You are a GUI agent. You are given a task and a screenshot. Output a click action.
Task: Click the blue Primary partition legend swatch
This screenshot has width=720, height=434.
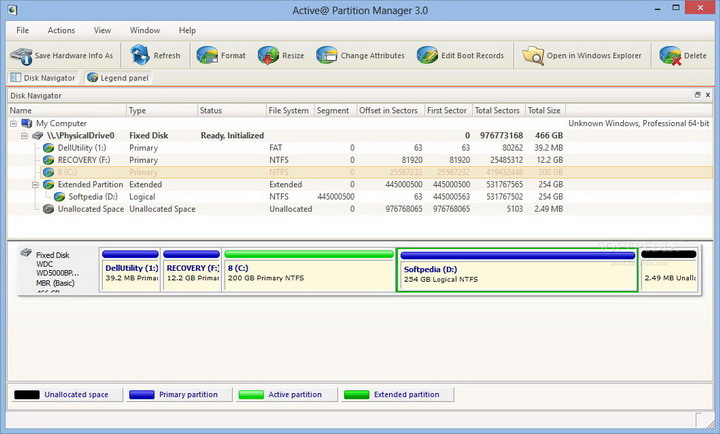(141, 395)
